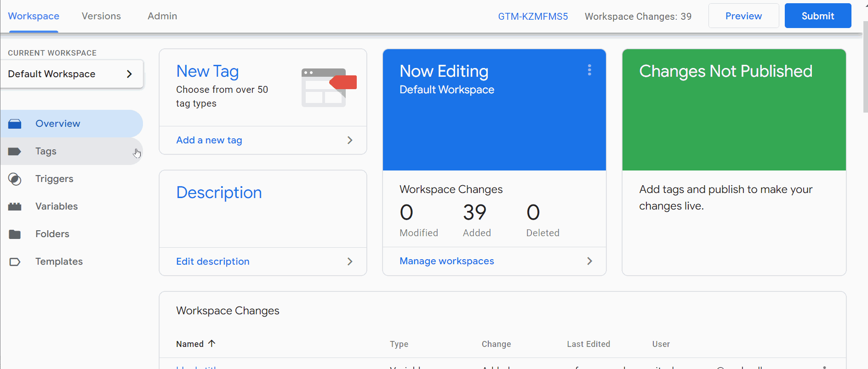Select Variables in the sidebar
868x369 pixels.
[x=72, y=206]
